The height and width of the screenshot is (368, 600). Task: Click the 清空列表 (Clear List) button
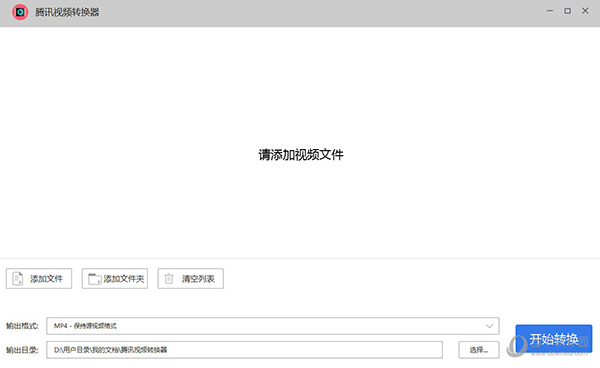click(x=191, y=278)
